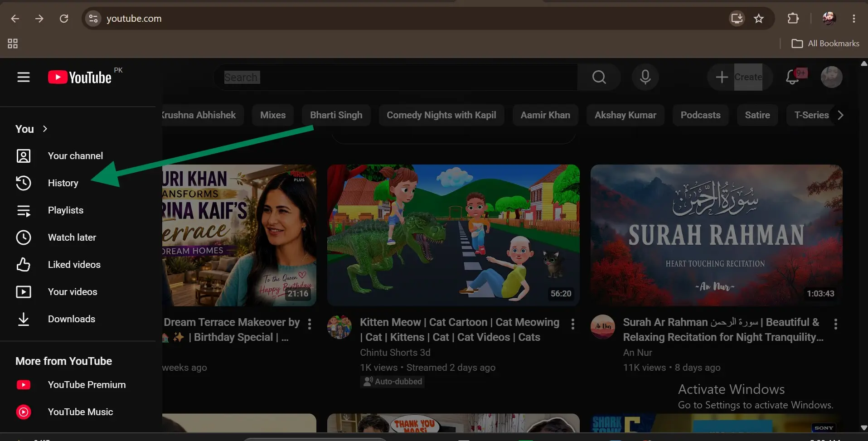Image resolution: width=868 pixels, height=441 pixels.
Task: Click the Your videos play icon
Action: 24,292
